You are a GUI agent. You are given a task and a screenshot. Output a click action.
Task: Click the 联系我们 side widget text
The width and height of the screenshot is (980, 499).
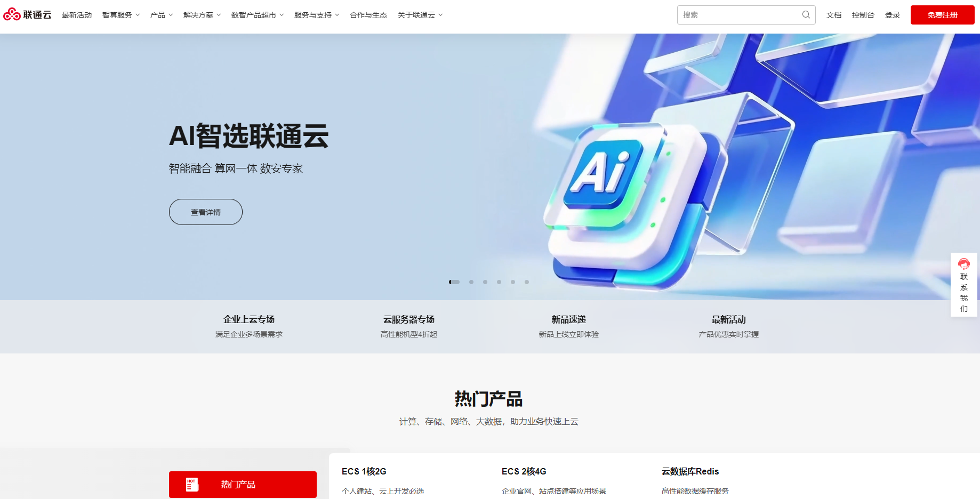tap(964, 293)
